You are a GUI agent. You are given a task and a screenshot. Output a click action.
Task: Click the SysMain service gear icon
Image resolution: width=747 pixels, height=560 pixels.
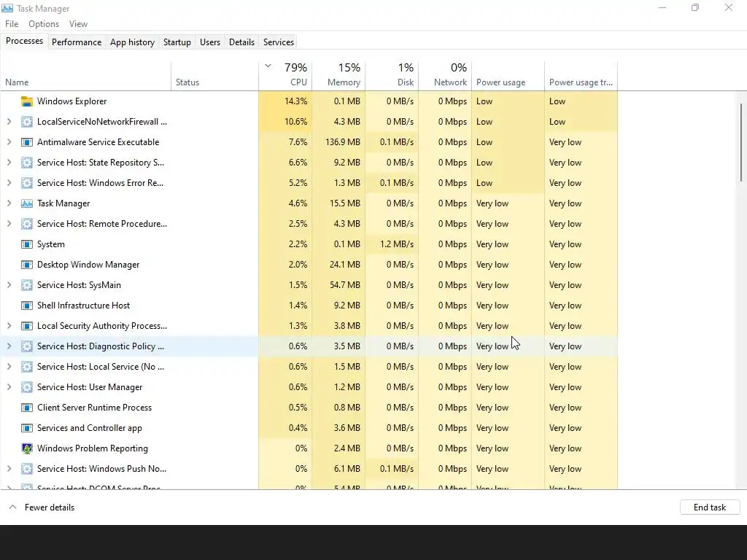pos(27,285)
